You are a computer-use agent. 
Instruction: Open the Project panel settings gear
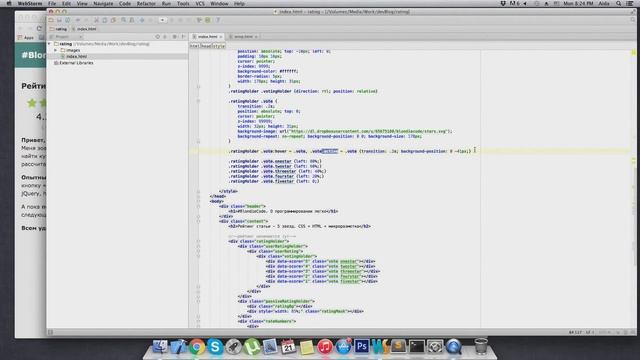pyautogui.click(x=175, y=37)
